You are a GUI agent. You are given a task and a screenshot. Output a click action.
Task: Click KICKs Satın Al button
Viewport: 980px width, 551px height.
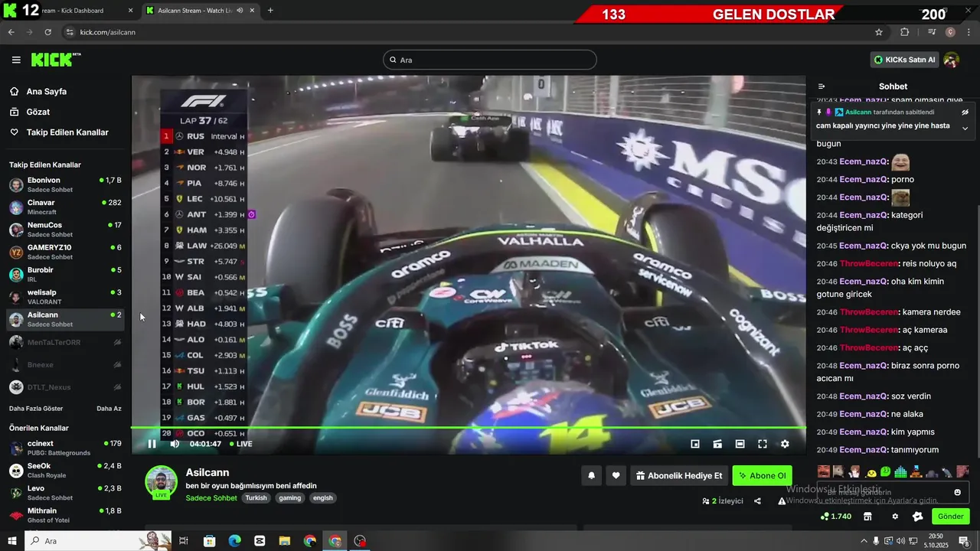(x=905, y=60)
